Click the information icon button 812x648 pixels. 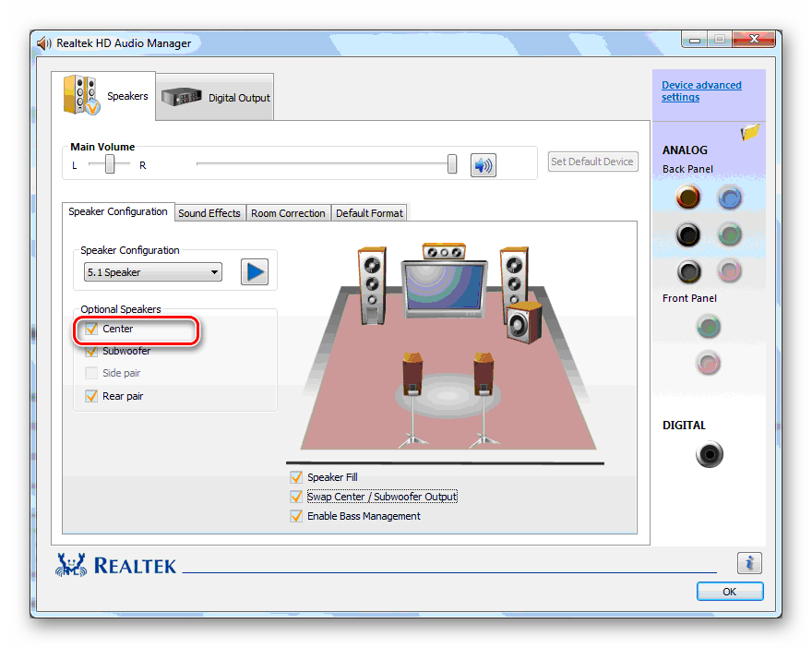click(749, 563)
